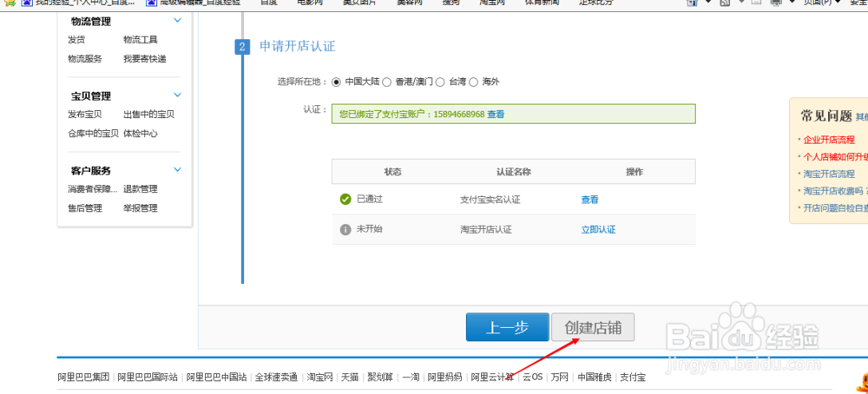The height and width of the screenshot is (394, 868).
Task: Open the 聚划算 footer link
Action: click(x=380, y=378)
